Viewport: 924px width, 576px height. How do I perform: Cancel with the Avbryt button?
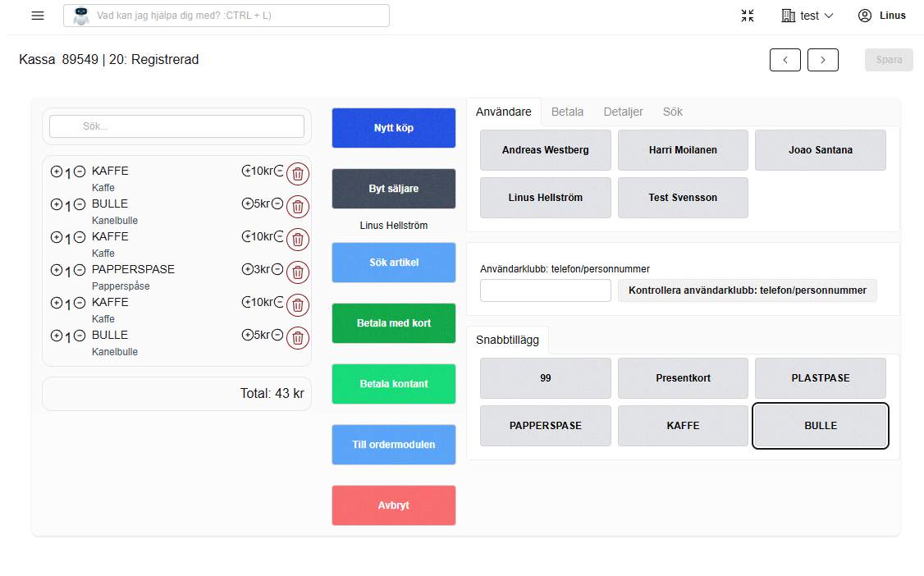tap(394, 505)
